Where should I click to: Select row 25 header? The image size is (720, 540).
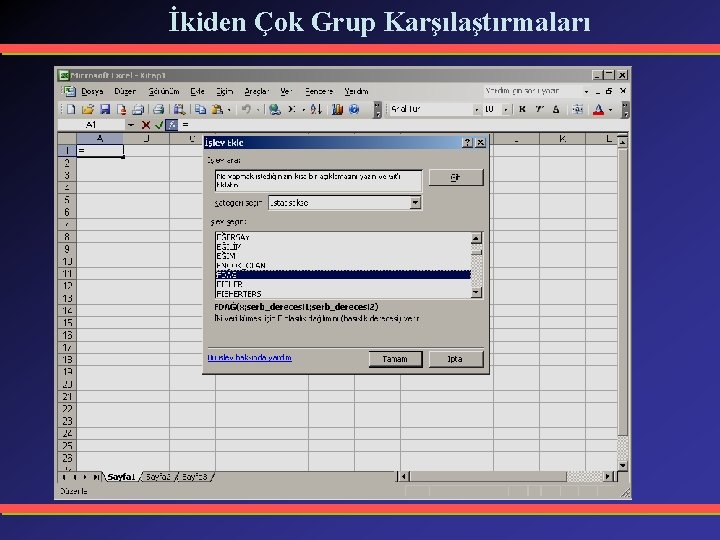click(67, 445)
